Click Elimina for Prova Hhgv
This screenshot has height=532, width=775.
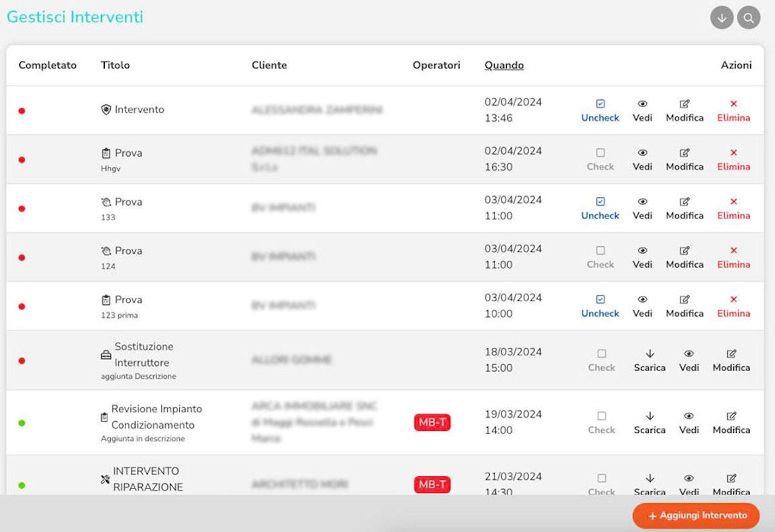pyautogui.click(x=734, y=160)
